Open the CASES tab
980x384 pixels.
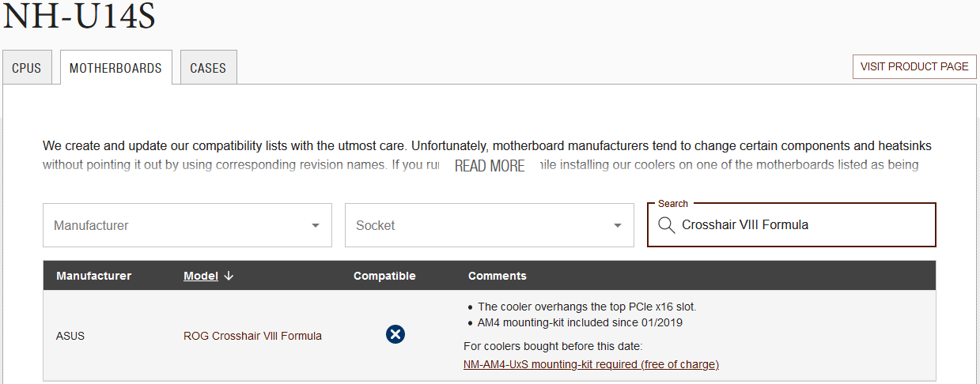(x=208, y=68)
